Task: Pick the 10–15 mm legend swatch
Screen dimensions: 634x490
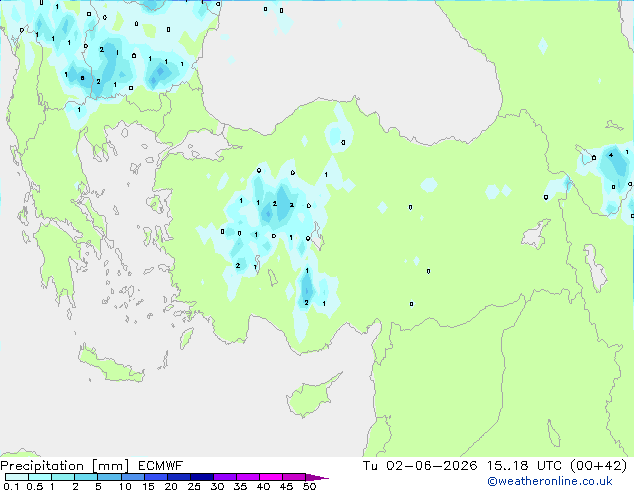Action: click(133, 477)
